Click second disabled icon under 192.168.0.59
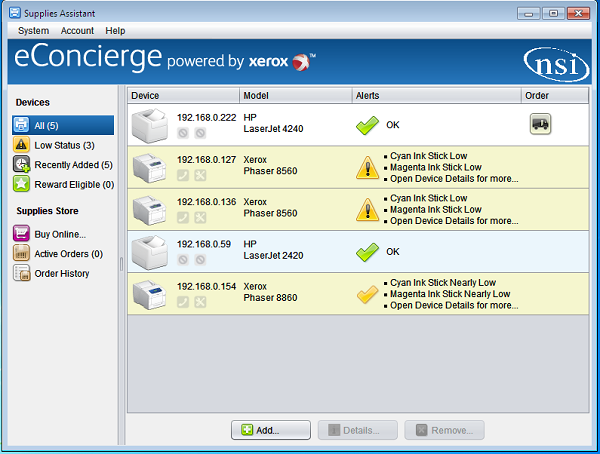The image size is (600, 454). click(x=200, y=260)
